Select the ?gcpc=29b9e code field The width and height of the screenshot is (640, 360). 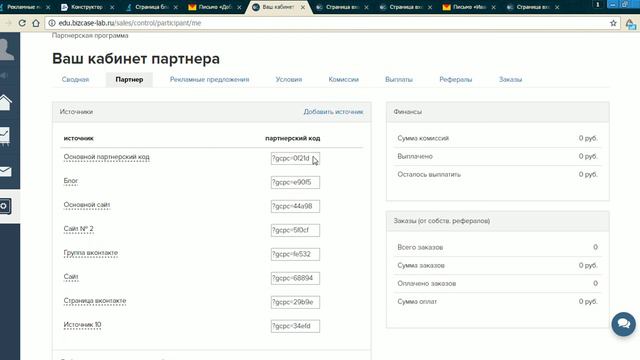(x=295, y=302)
